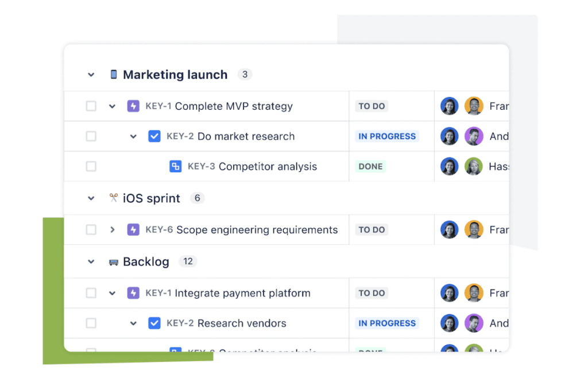Image resolution: width=588 pixels, height=378 pixels.
Task: Expand the Scope engineering requirements issue
Action: (x=113, y=230)
